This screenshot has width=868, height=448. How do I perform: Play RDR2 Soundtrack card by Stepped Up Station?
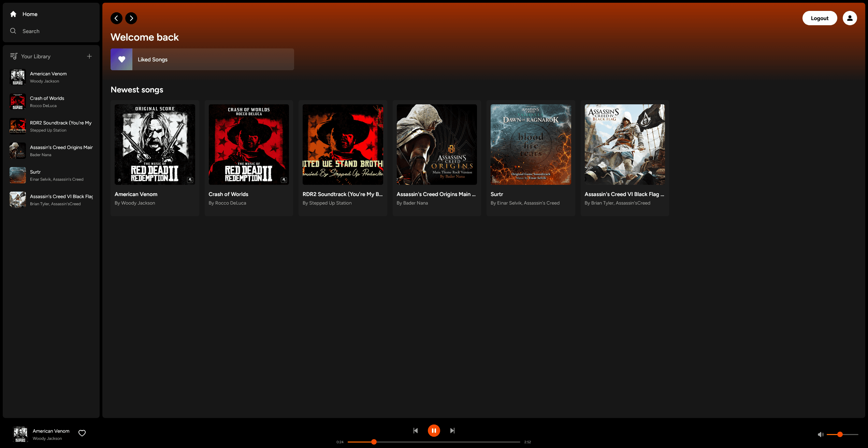click(343, 158)
